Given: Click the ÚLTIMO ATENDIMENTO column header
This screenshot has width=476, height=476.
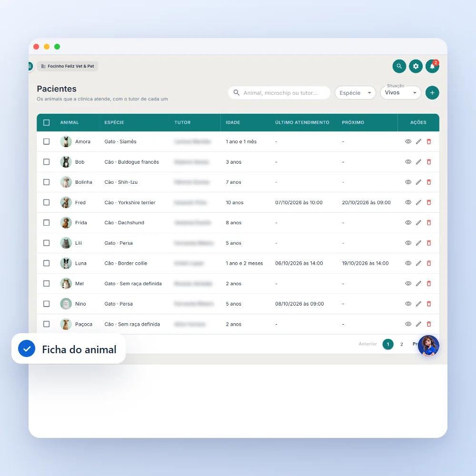Looking at the screenshot, I should (302, 123).
